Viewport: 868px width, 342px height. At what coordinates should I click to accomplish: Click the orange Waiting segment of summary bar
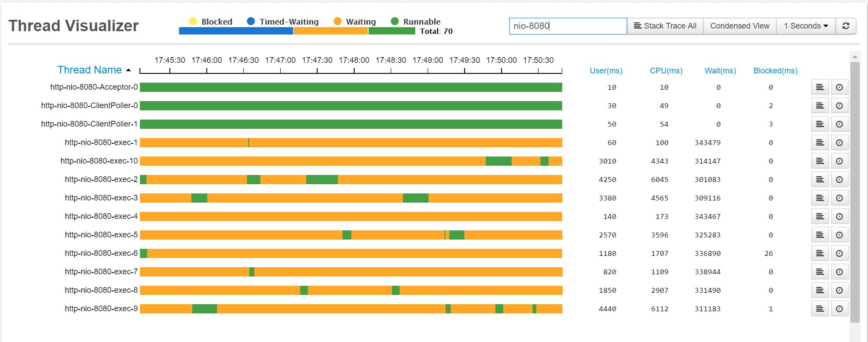[330, 31]
